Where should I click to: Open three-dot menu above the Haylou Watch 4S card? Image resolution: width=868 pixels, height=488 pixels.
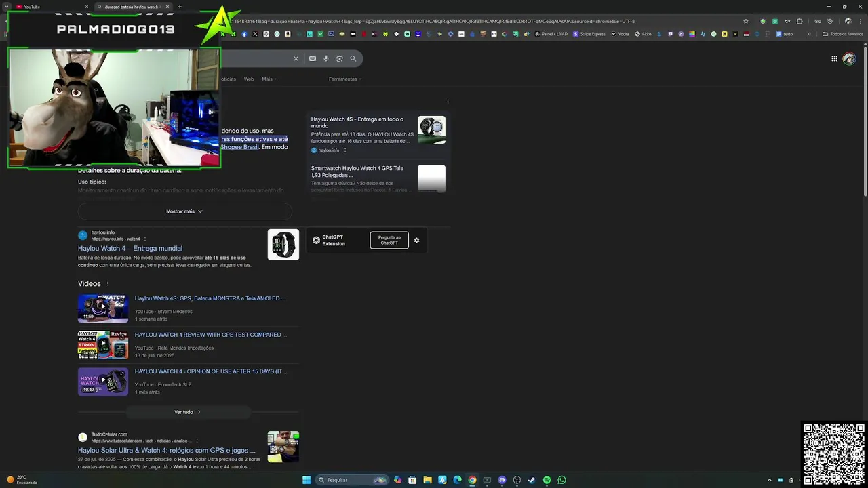[448, 102]
